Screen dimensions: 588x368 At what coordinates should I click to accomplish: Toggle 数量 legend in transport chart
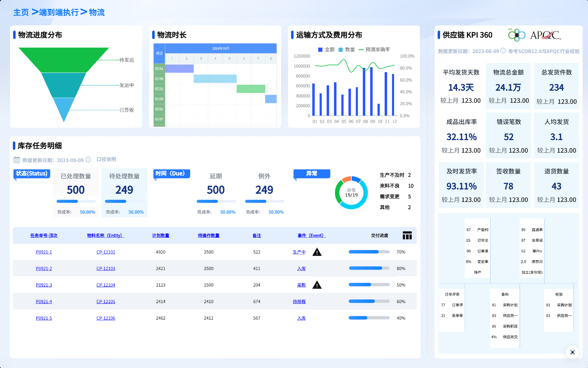(347, 50)
